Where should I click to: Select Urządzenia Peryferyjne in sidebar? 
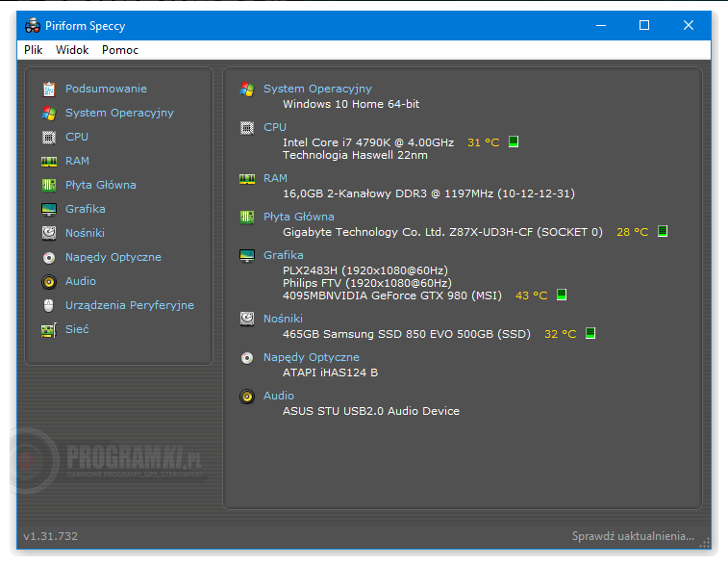coord(130,305)
